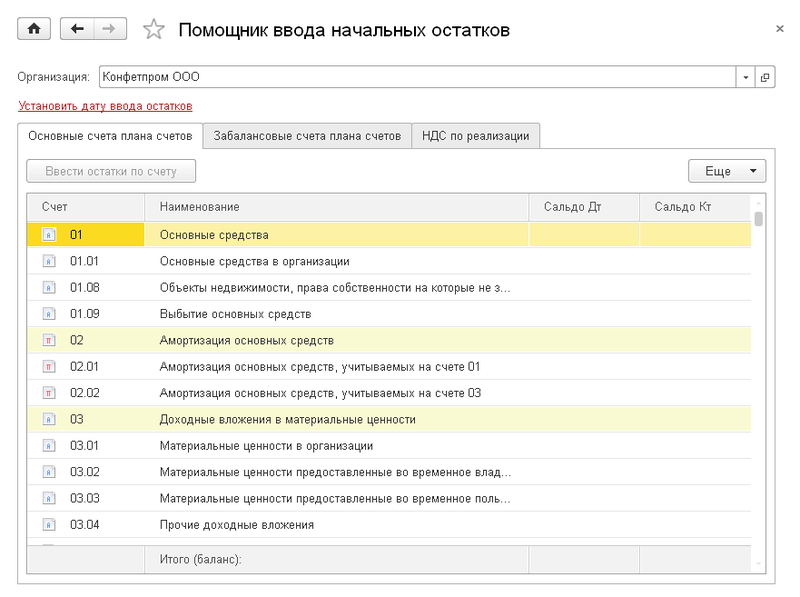Click the account icon for row 03.04

tap(48, 525)
